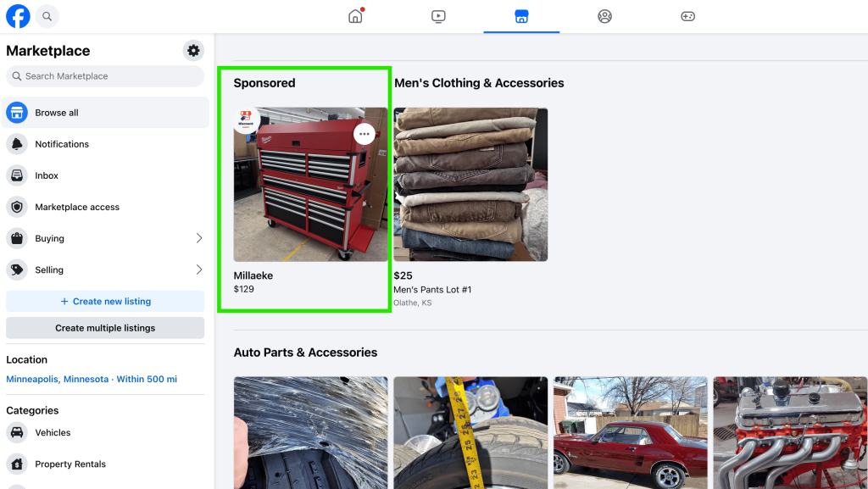Screen dimensions: 868x489
Task: Click the three-dot menu on sponsored listing
Action: click(364, 134)
